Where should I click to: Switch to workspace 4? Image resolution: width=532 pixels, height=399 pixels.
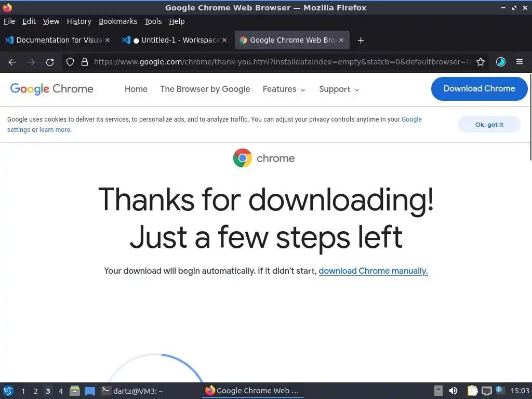pyautogui.click(x=61, y=391)
